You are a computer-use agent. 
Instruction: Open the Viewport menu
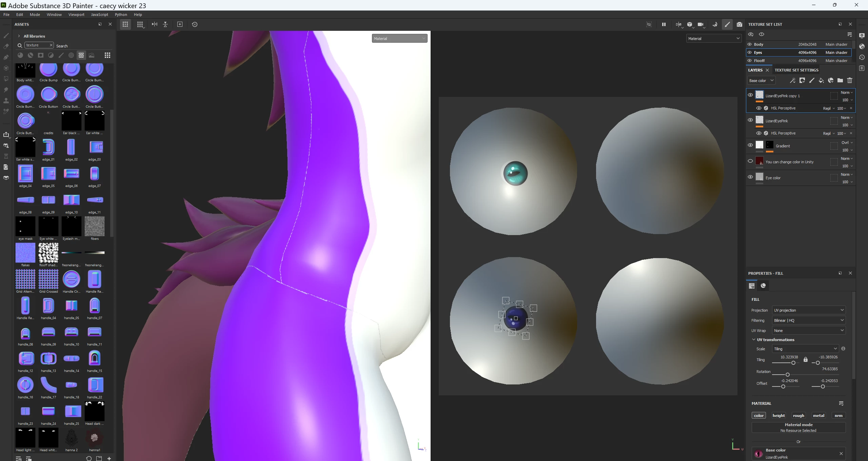tap(76, 15)
